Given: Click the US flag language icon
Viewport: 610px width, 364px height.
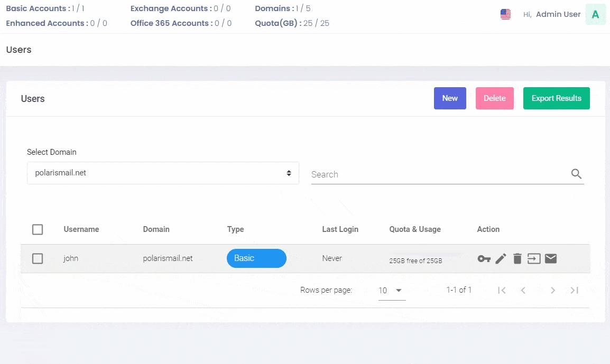Looking at the screenshot, I should [505, 14].
